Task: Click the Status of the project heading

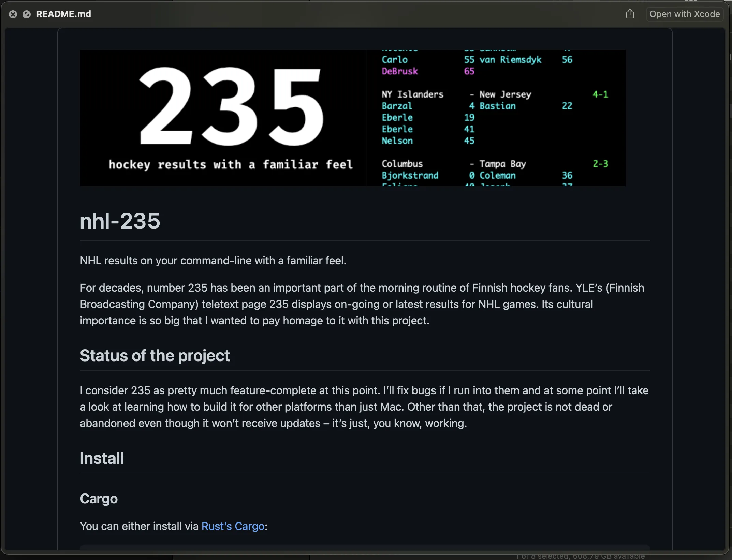Action: (155, 355)
